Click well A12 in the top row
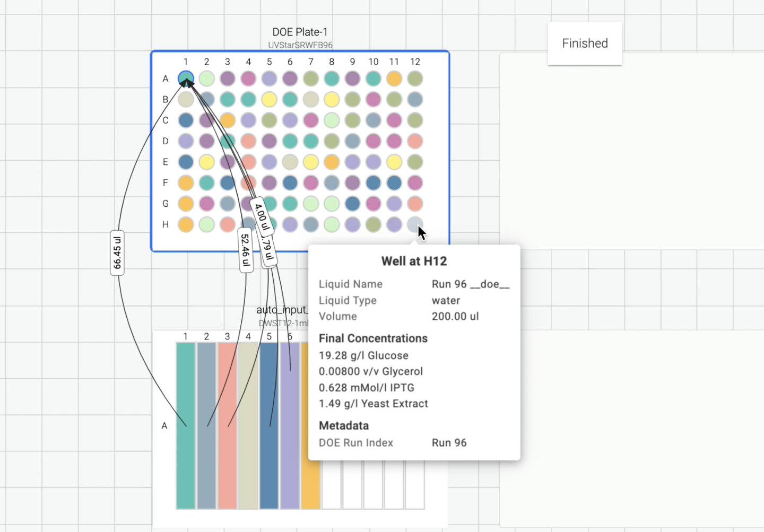 (415, 79)
